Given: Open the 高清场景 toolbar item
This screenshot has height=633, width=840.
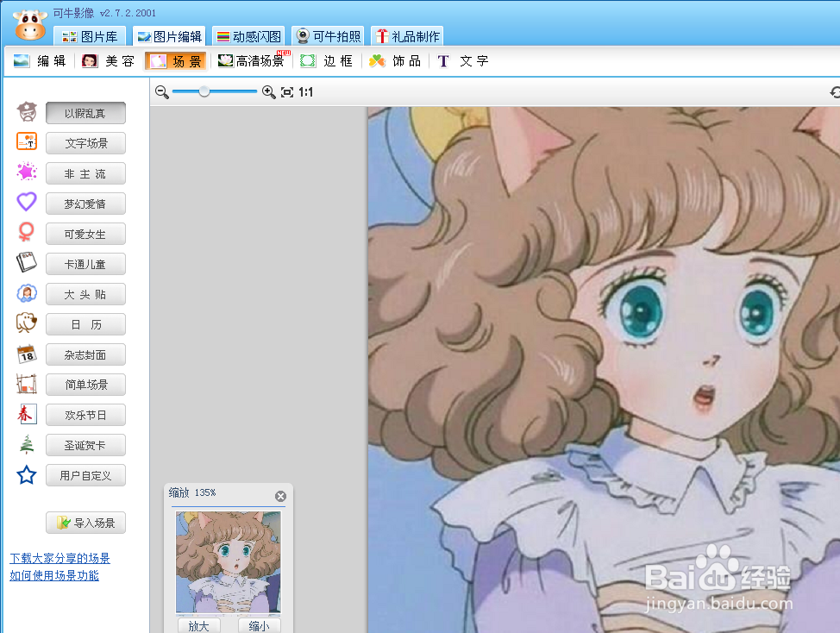Looking at the screenshot, I should point(254,60).
